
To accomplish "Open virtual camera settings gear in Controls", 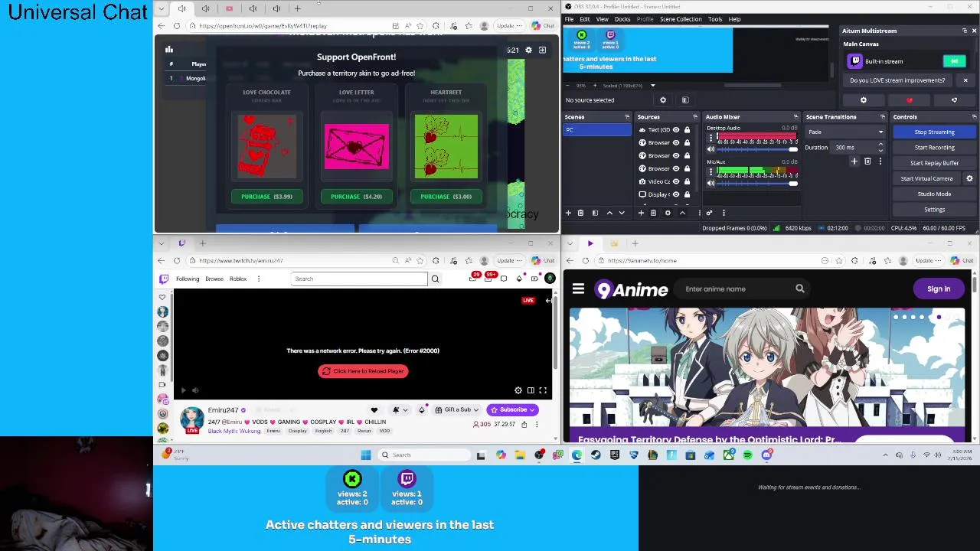I will pyautogui.click(x=969, y=178).
